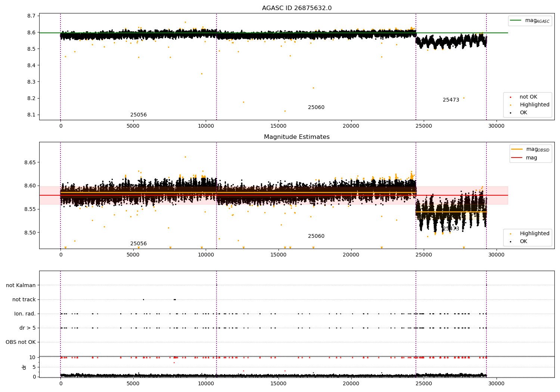Click obsid label '25060' in the top plot
The width and height of the screenshot is (560, 392).
(316, 108)
